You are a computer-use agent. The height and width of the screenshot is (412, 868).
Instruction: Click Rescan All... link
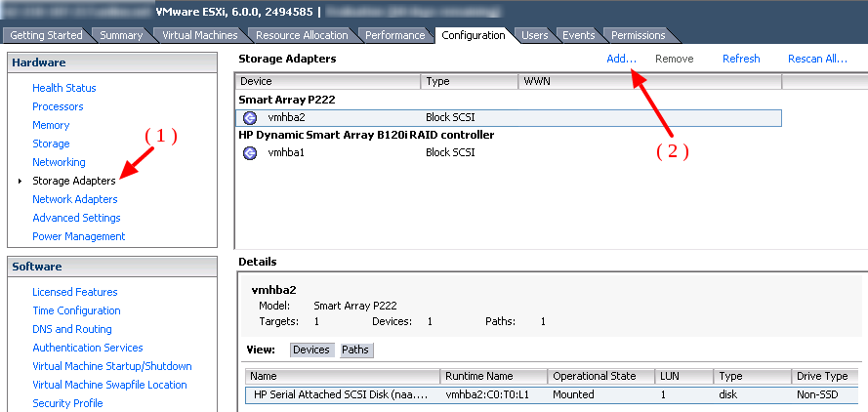pyautogui.click(x=817, y=59)
